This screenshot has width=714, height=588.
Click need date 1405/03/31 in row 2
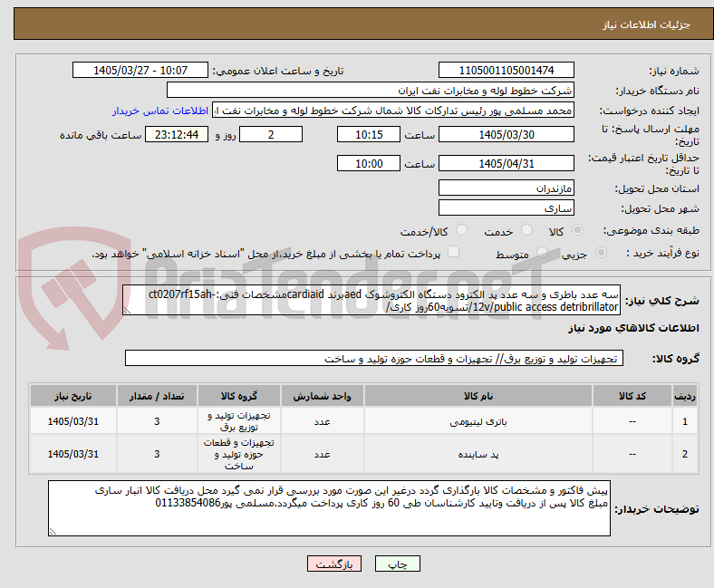pos(73,454)
